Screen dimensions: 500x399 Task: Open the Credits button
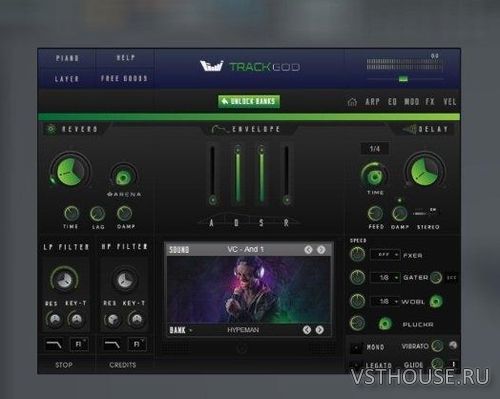123,365
